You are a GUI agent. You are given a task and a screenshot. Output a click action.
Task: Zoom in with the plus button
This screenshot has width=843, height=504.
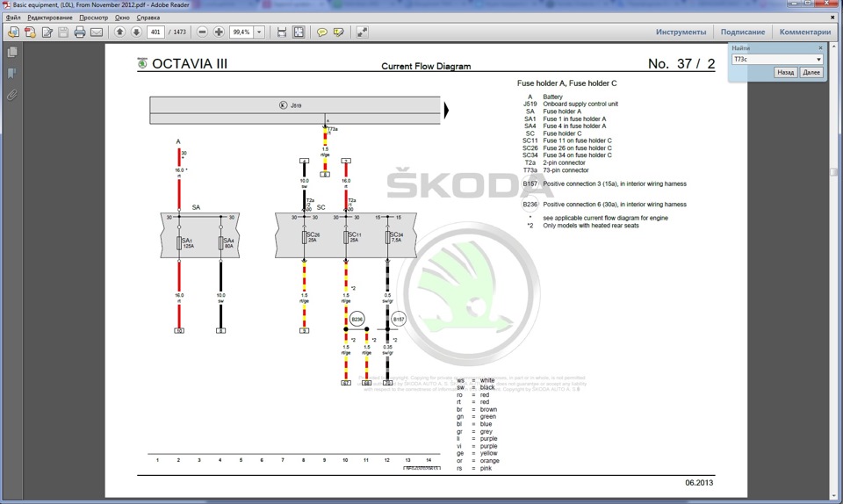point(219,32)
